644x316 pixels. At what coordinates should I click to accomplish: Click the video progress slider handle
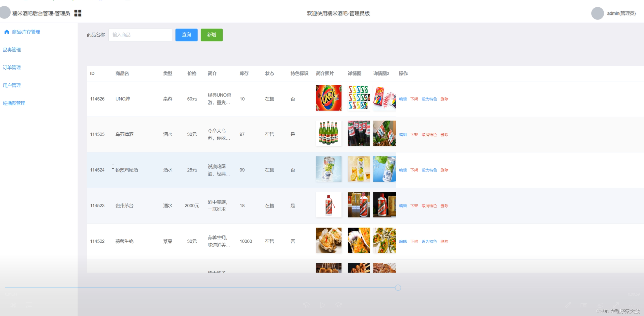click(x=398, y=288)
